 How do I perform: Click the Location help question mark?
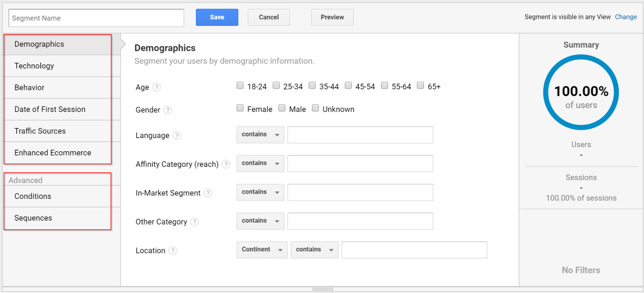[x=173, y=251]
